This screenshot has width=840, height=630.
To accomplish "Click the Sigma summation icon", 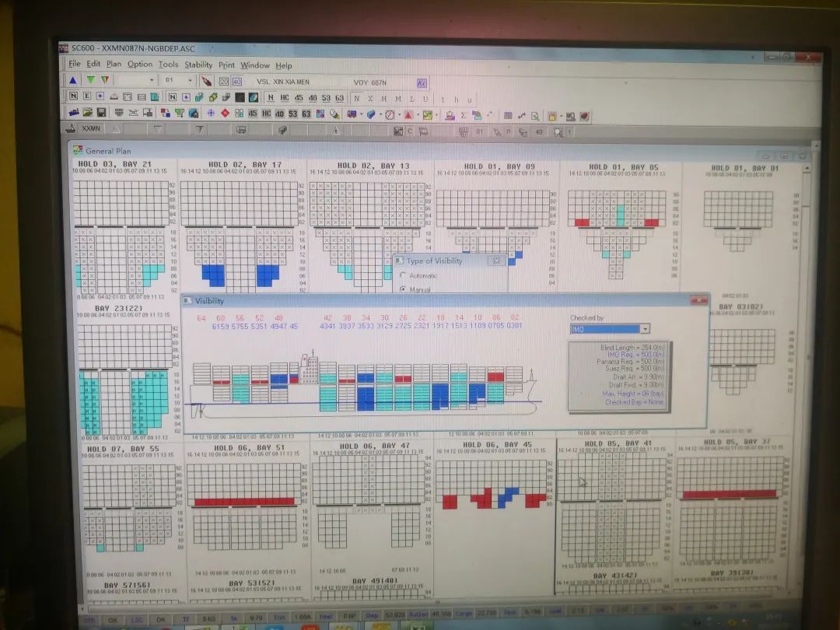I will (464, 115).
